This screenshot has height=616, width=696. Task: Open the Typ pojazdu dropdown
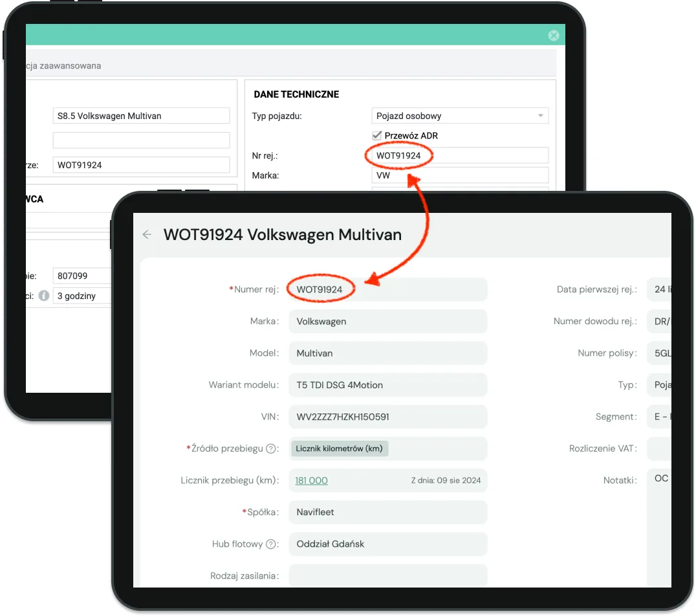point(460,116)
